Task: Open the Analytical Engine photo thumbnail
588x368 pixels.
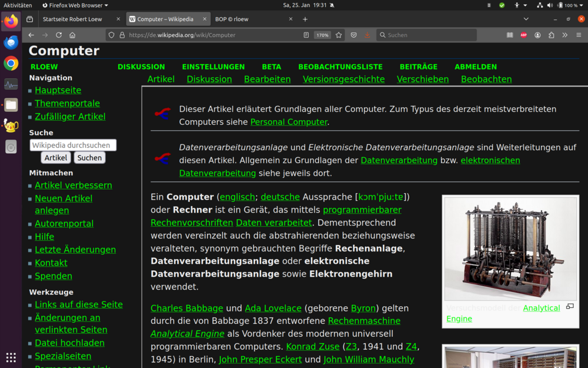Action: pyautogui.click(x=510, y=248)
